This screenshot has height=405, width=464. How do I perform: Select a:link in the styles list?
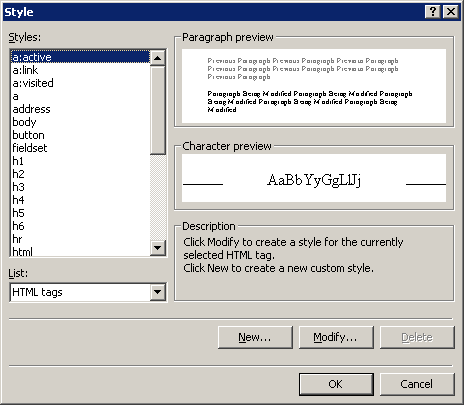[80, 70]
